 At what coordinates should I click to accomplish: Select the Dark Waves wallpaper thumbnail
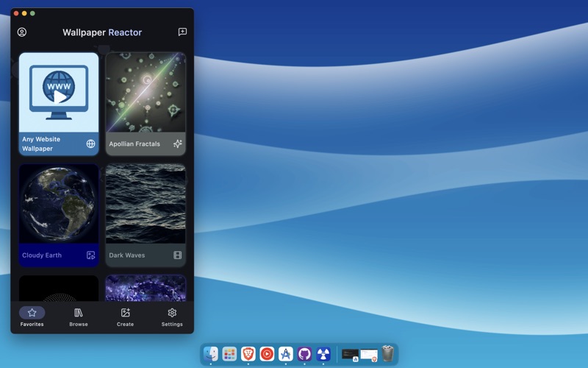pos(146,204)
